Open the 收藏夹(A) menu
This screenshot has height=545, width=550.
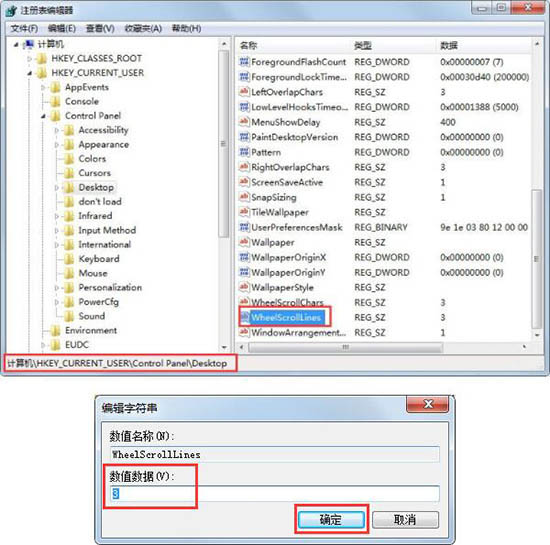click(x=143, y=28)
